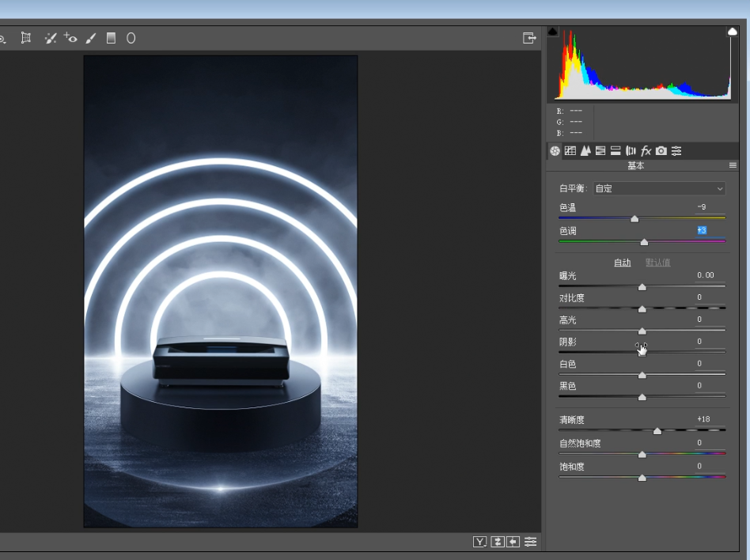Open the 白平衡 dropdown
Viewport: 750px width, 560px height.
(659, 188)
